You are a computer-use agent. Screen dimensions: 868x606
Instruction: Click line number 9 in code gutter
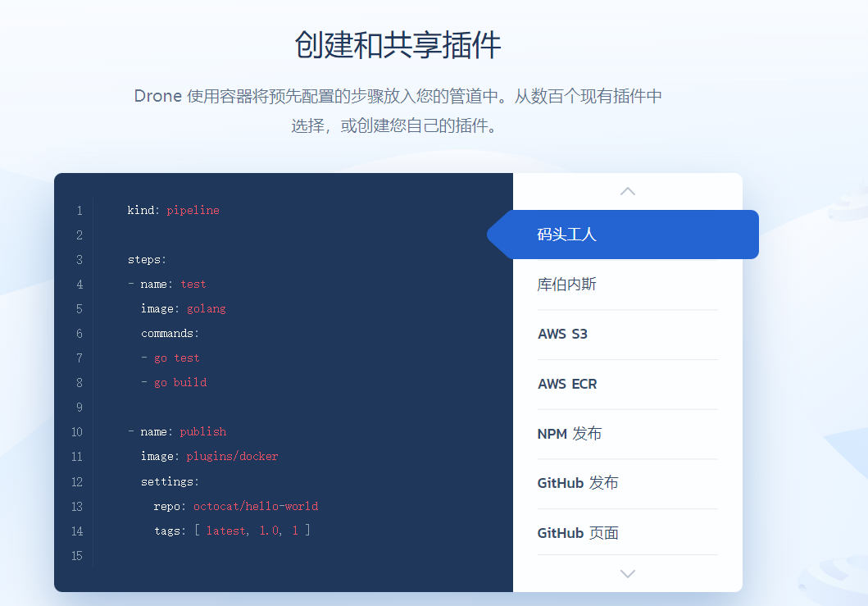tap(80, 408)
